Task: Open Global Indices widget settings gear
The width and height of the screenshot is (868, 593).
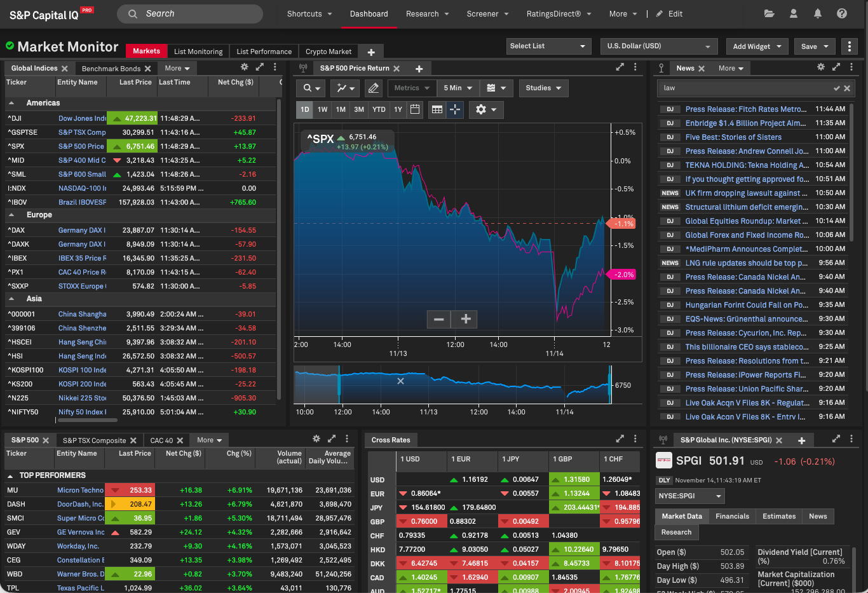Action: click(244, 67)
